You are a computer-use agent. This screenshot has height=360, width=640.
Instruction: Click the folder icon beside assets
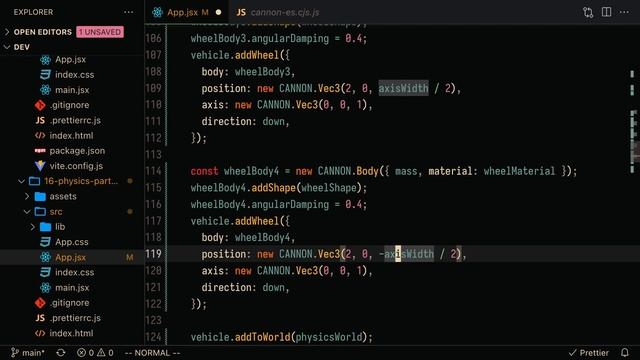click(40, 196)
